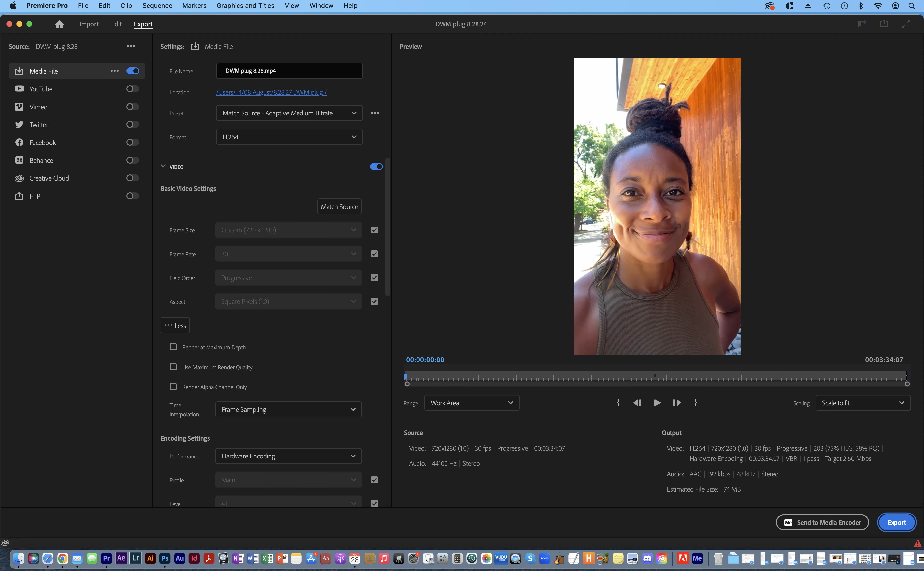This screenshot has height=571, width=924.
Task: Open the Sequence menu
Action: (x=157, y=6)
